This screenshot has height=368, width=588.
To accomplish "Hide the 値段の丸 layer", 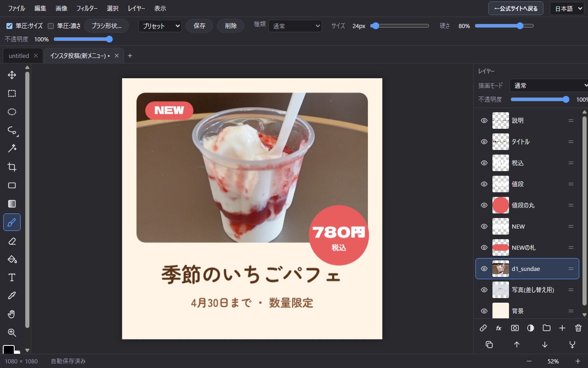I will pos(484,205).
